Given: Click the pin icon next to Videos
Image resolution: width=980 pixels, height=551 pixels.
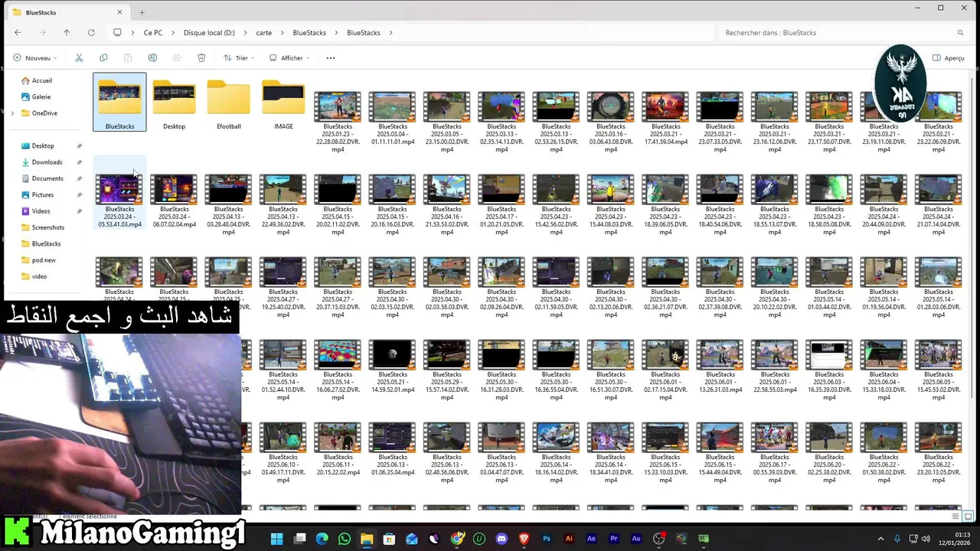Looking at the screenshot, I should coord(80,211).
